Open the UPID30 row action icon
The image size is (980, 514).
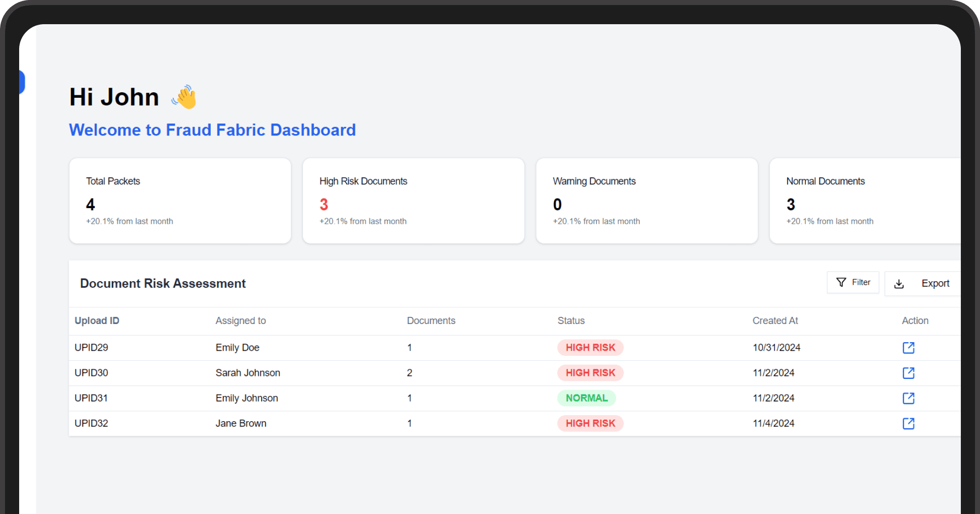(908, 373)
